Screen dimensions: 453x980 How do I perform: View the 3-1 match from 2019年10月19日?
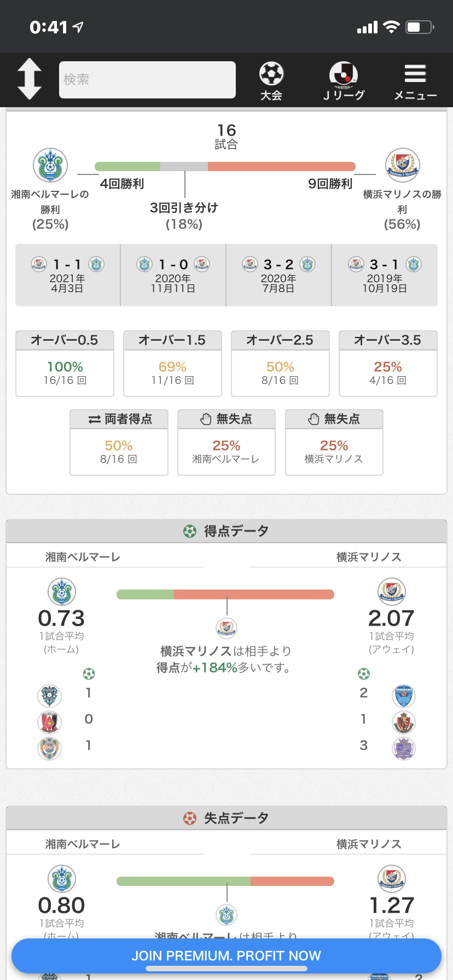pyautogui.click(x=385, y=275)
